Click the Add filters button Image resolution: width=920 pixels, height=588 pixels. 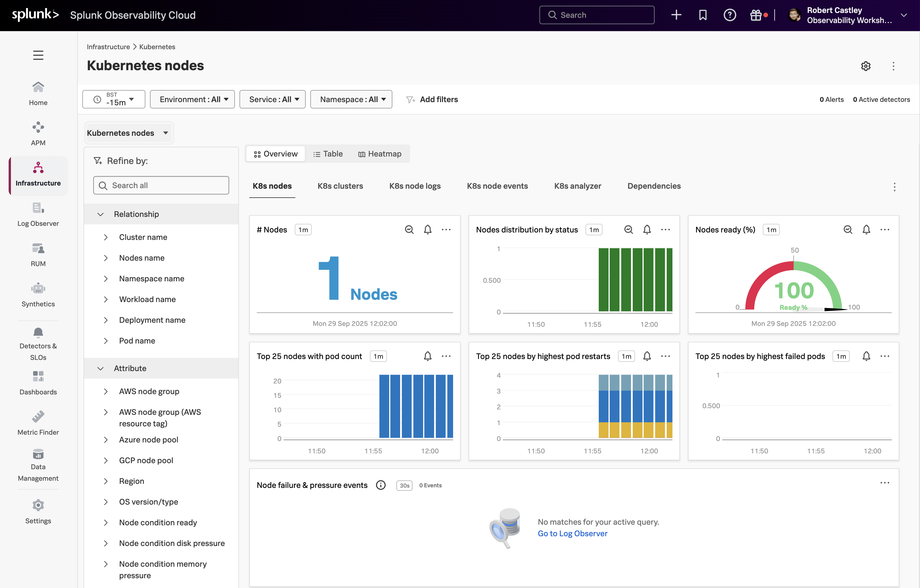[432, 99]
